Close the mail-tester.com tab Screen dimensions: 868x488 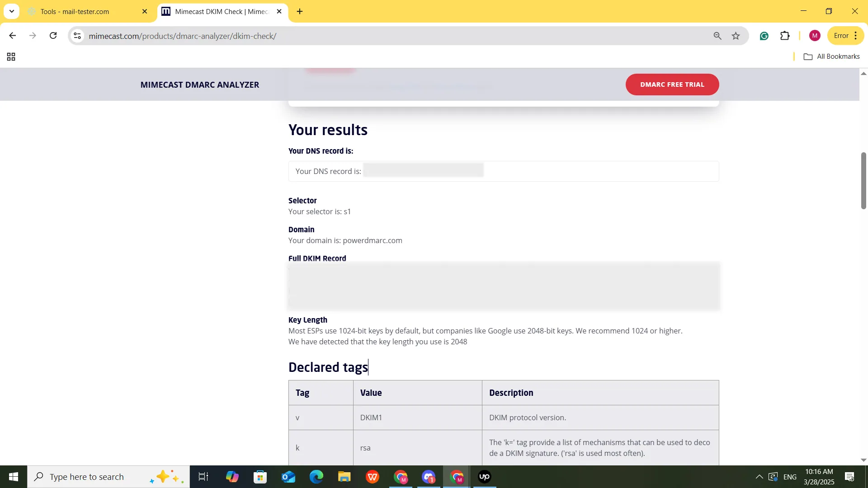145,12
